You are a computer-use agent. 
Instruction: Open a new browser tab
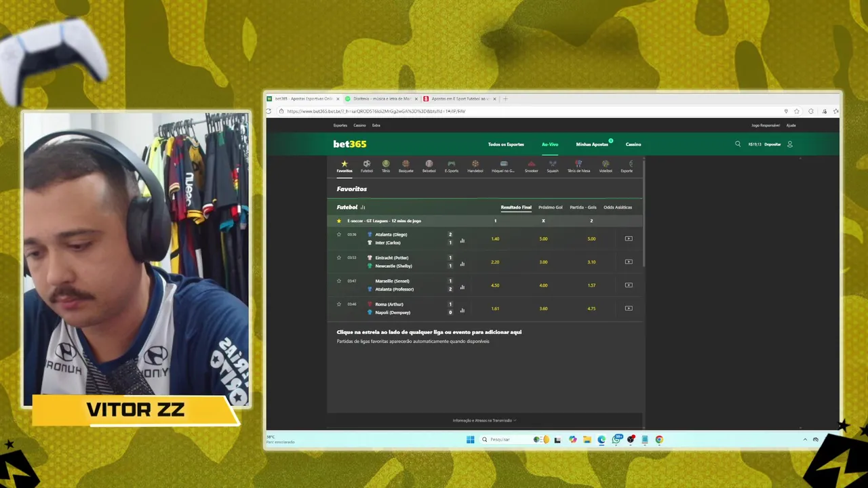click(x=505, y=99)
